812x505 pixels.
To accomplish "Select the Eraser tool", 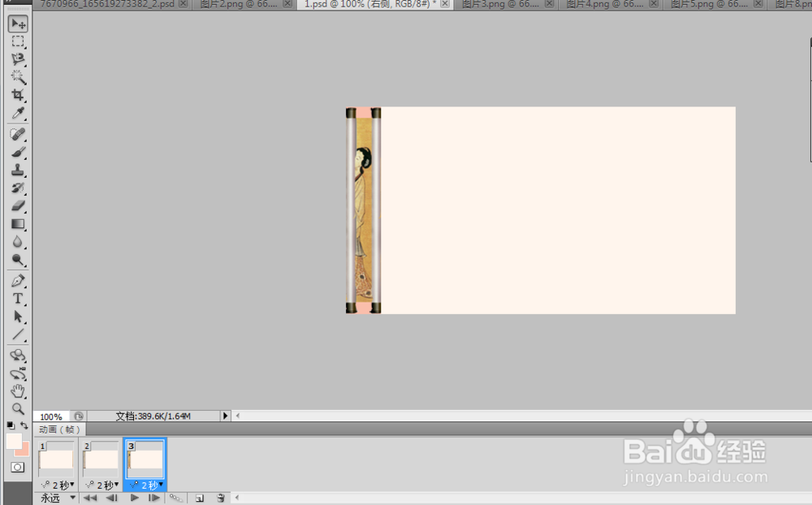I will tap(18, 205).
